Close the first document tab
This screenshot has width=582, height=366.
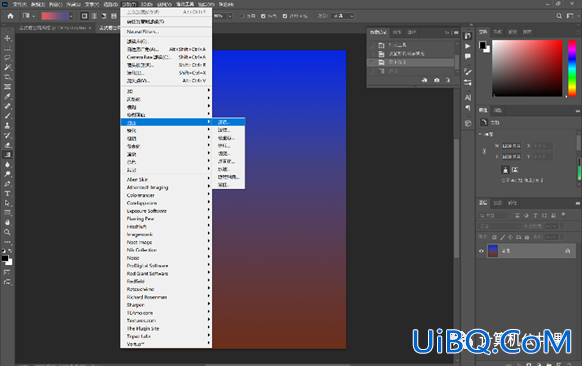[90, 28]
